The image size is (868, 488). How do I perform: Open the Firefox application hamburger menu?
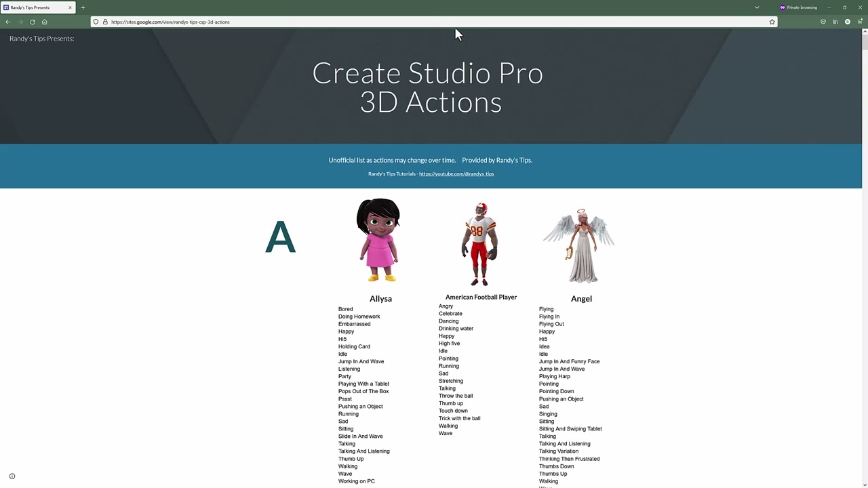click(860, 22)
